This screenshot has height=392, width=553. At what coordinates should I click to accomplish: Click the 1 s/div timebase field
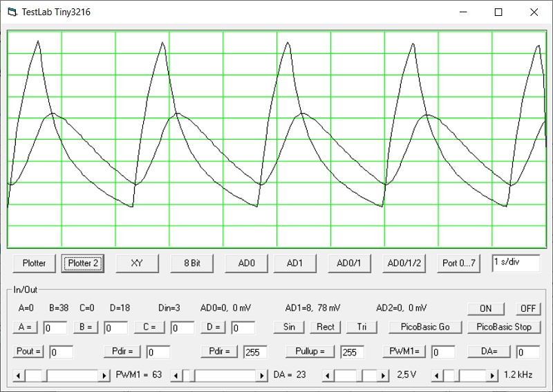point(516,263)
